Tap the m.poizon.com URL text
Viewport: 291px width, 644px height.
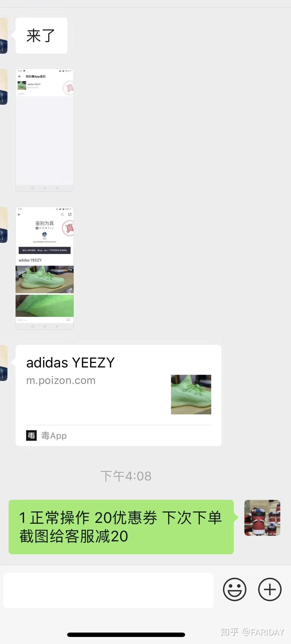tap(61, 380)
